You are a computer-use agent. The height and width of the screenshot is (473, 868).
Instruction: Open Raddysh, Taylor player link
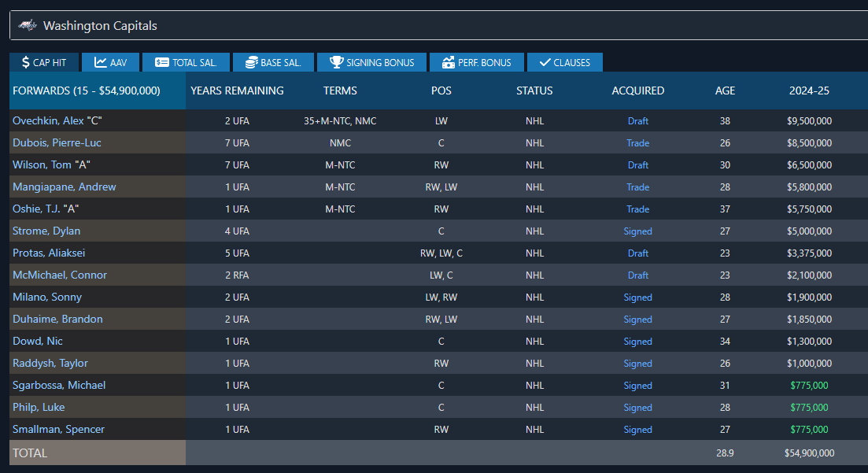click(x=50, y=364)
